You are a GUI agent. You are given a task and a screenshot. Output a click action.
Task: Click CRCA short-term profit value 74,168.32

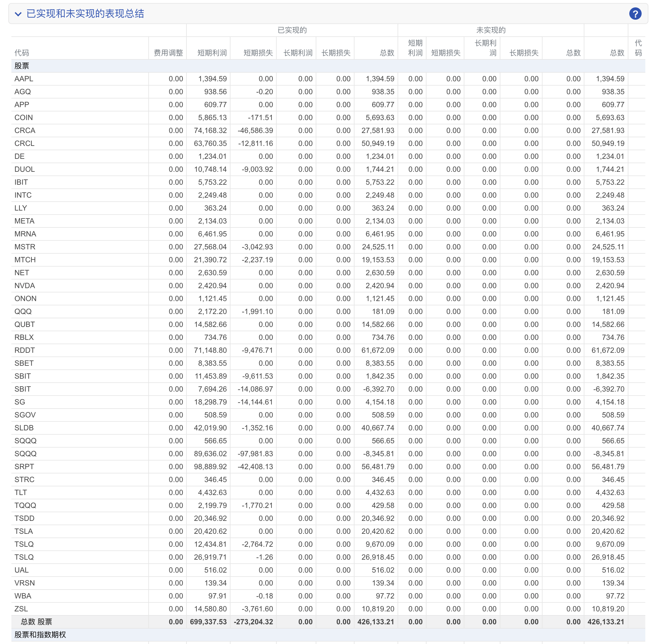coord(210,131)
